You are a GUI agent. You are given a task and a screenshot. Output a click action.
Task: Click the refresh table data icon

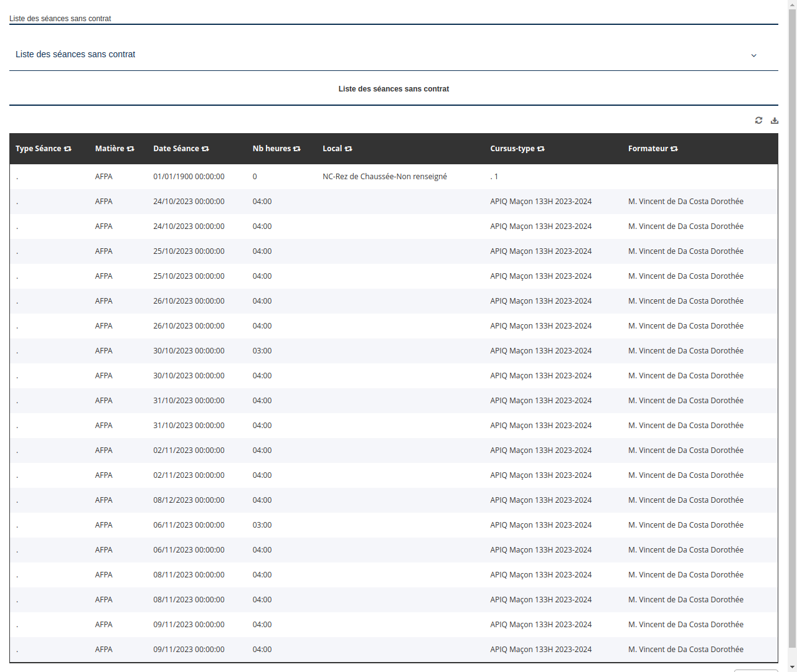tap(758, 120)
